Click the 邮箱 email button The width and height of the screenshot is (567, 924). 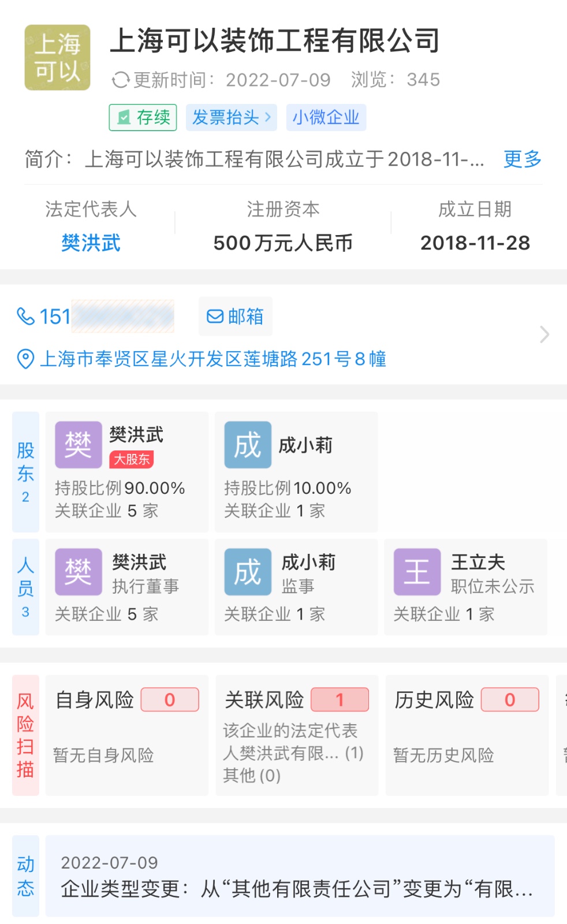(236, 316)
